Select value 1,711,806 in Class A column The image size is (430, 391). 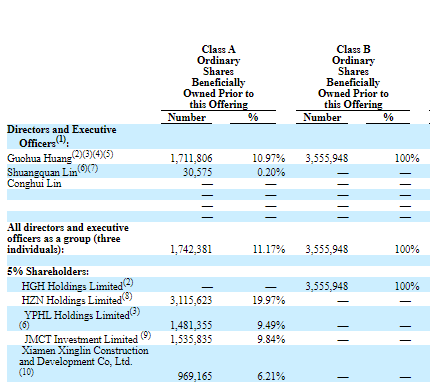[191, 158]
